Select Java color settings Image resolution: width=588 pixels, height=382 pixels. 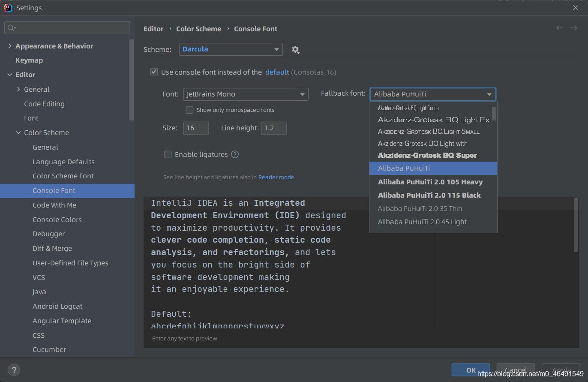tap(39, 292)
